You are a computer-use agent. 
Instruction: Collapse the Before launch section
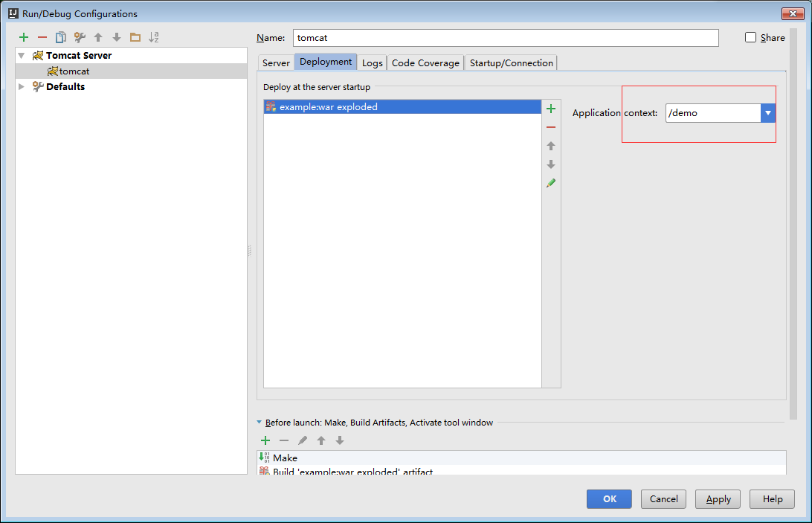pyautogui.click(x=260, y=423)
